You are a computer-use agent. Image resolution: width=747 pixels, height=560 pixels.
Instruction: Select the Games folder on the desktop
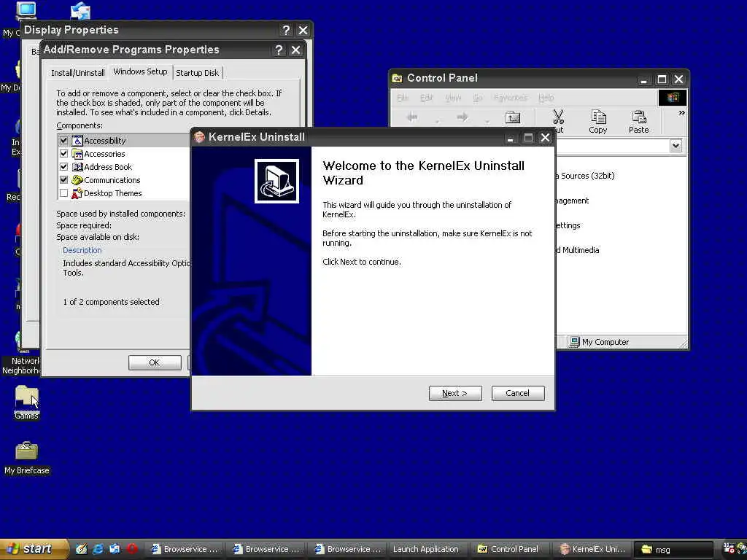coord(26,402)
